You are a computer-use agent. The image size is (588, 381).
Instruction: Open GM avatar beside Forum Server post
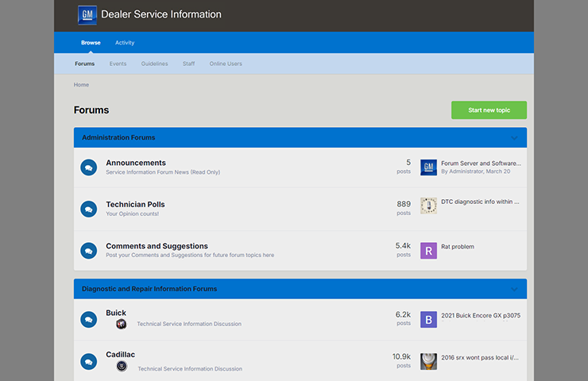(428, 167)
